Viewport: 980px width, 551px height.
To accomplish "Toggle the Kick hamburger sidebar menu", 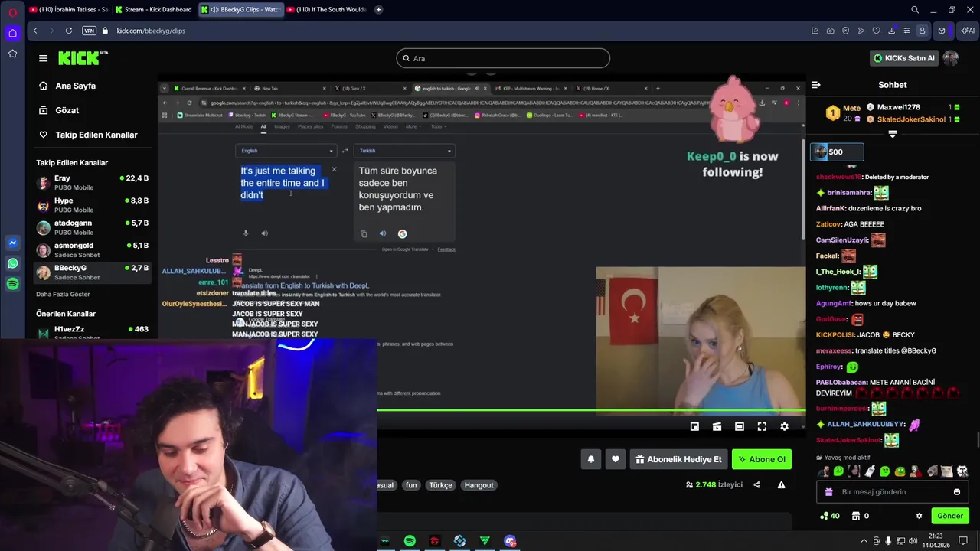I will pyautogui.click(x=44, y=58).
